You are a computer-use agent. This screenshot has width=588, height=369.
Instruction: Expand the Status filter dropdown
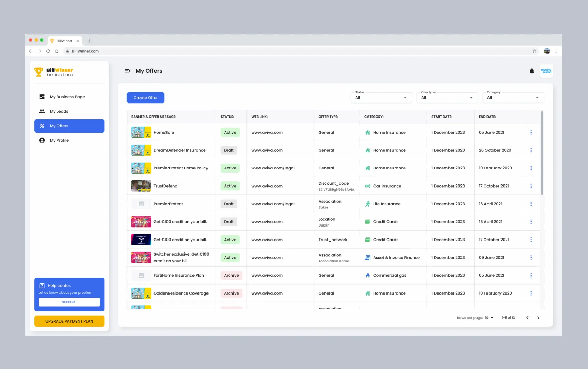[381, 98]
